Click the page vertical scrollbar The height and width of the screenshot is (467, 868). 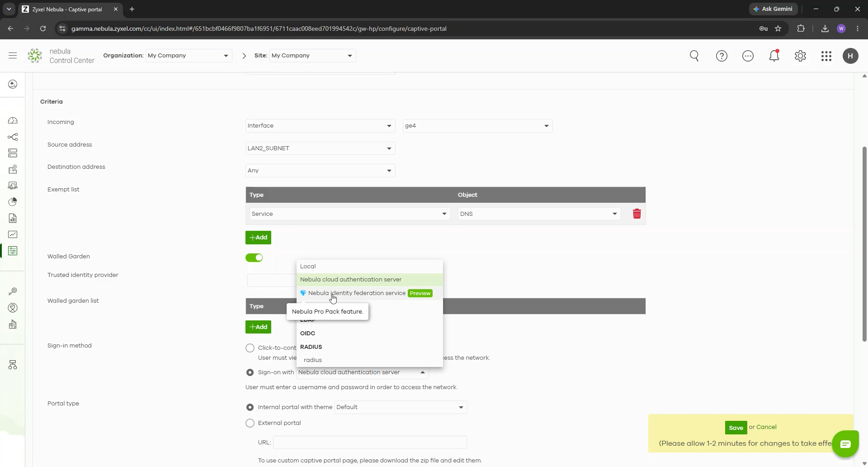click(x=864, y=244)
